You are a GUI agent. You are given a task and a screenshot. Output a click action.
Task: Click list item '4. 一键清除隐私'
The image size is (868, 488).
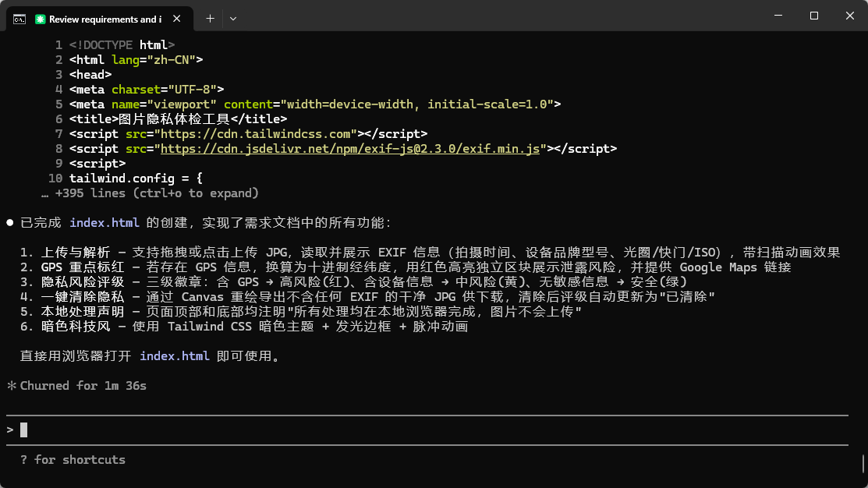tap(72, 297)
